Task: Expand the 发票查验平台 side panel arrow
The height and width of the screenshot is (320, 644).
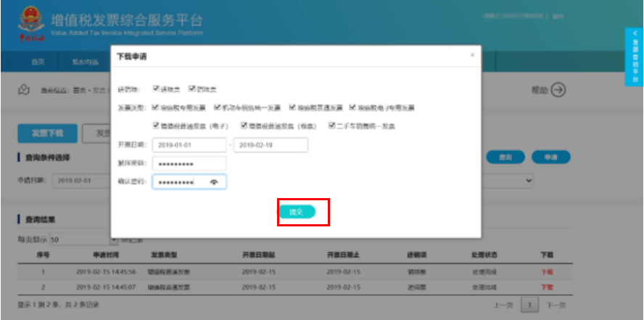Action: (635, 33)
